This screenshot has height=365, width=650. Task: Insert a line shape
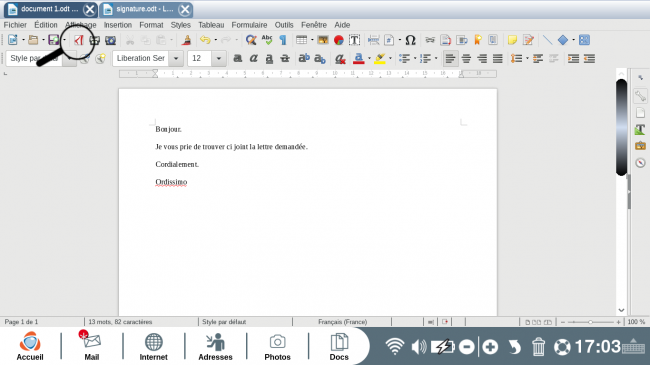(548, 40)
